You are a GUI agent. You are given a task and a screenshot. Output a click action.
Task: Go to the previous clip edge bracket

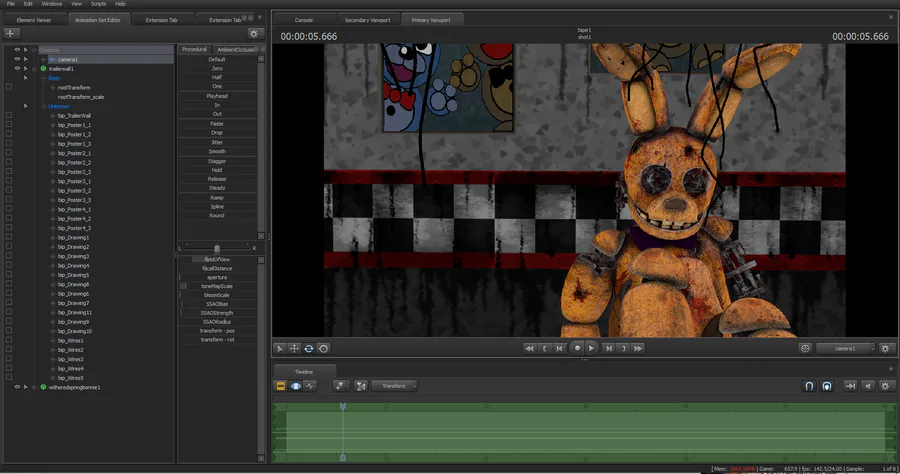coord(545,348)
